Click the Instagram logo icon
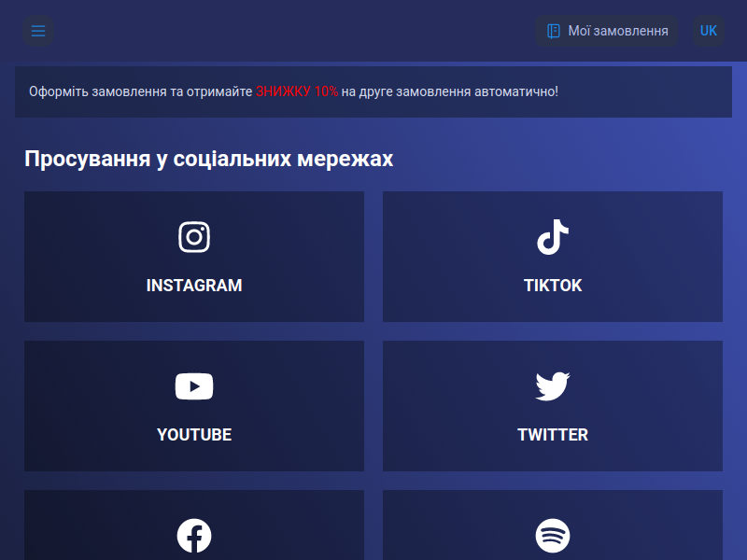747x560 pixels. coord(194,237)
